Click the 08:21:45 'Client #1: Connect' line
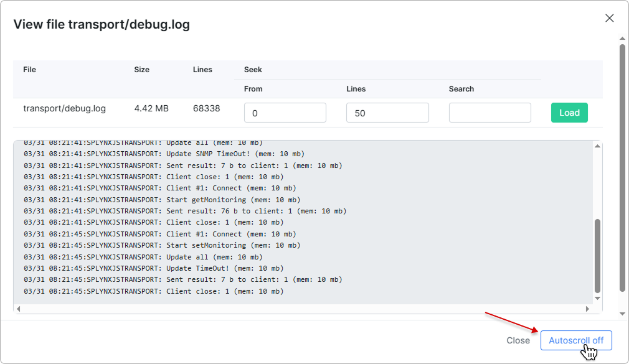629x364 pixels. click(159, 234)
